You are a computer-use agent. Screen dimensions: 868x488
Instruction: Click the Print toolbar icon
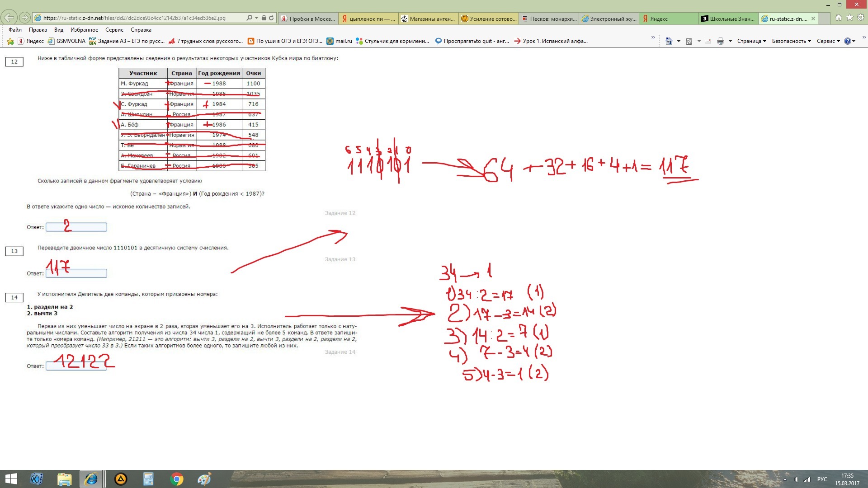pyautogui.click(x=721, y=41)
